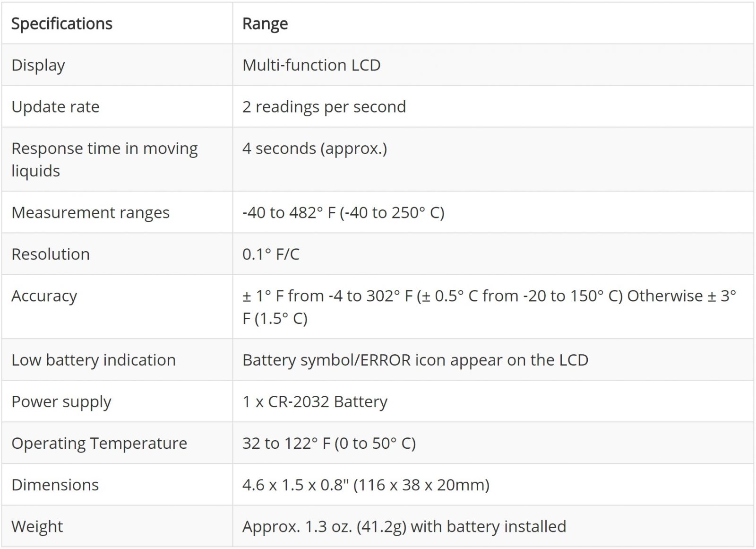This screenshot has width=756, height=549.
Task: Select the Accuracy row label
Action: [44, 296]
